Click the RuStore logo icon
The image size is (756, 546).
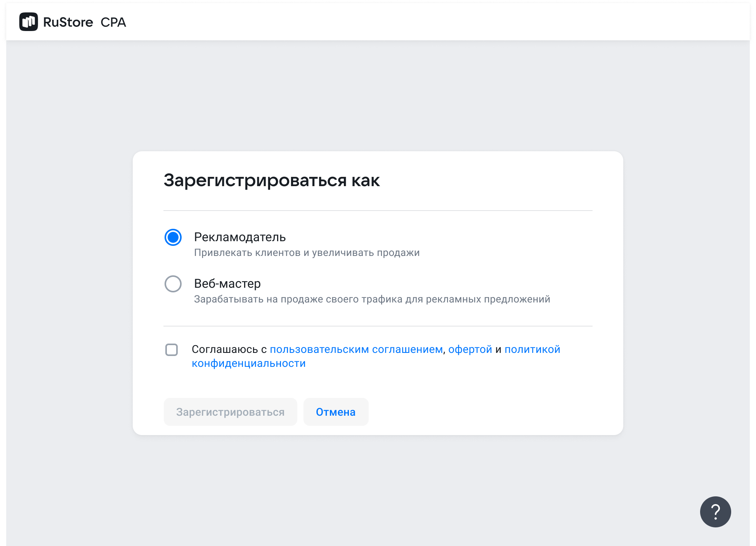click(28, 22)
